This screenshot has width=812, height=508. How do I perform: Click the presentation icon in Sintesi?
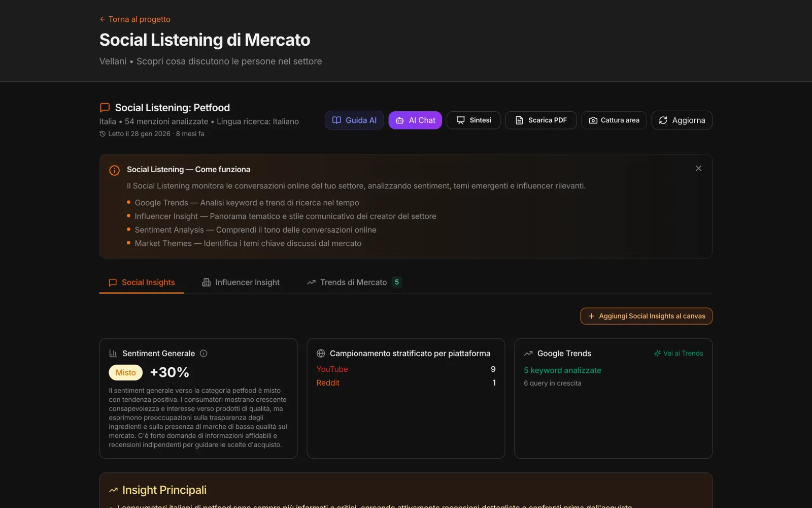461,120
